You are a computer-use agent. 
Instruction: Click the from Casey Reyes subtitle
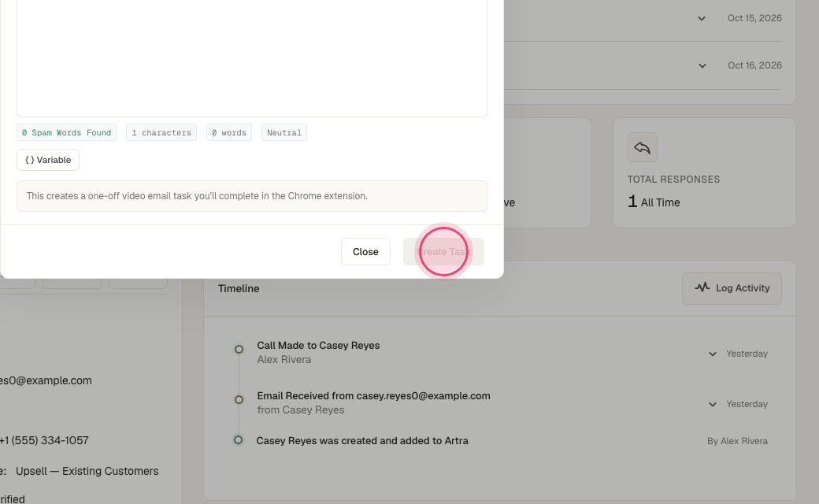coord(301,410)
